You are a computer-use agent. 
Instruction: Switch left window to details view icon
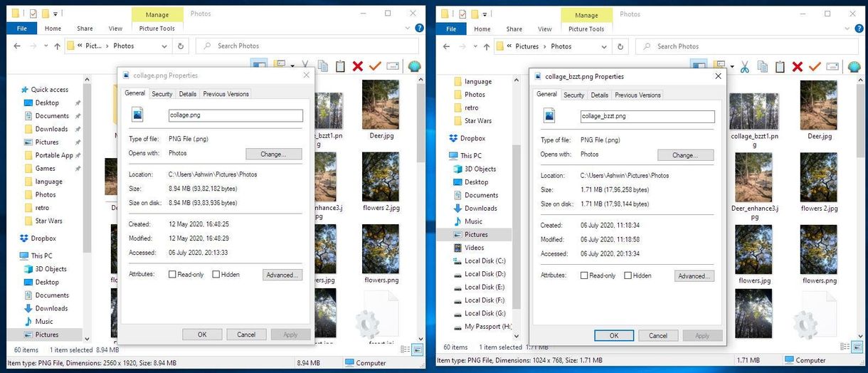406,349
